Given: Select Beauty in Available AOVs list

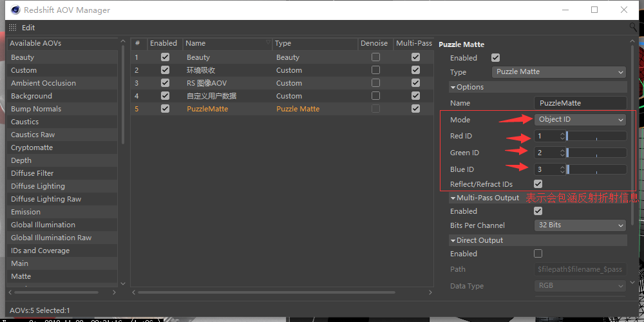Looking at the screenshot, I should pos(62,57).
